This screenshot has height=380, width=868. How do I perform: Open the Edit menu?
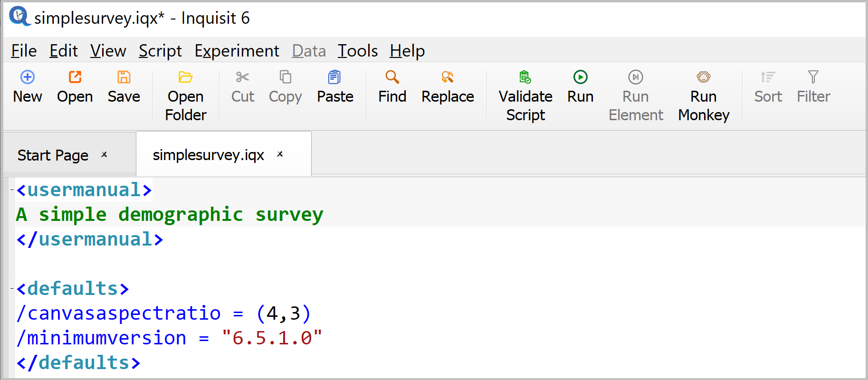click(x=63, y=50)
